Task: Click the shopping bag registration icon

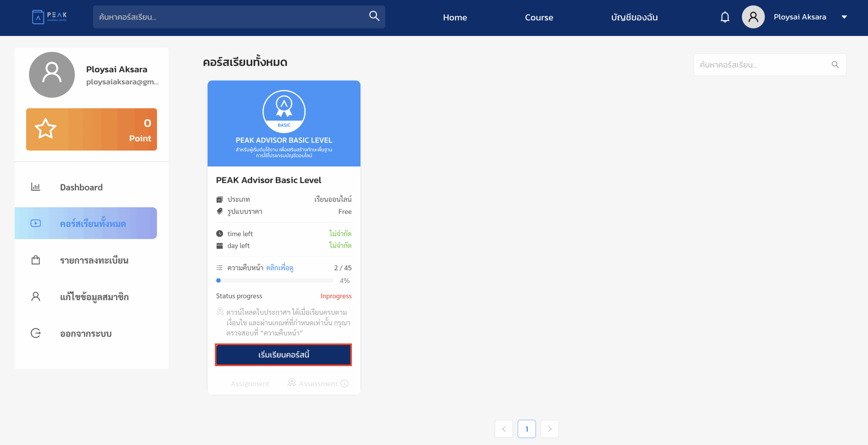Action: (x=36, y=260)
